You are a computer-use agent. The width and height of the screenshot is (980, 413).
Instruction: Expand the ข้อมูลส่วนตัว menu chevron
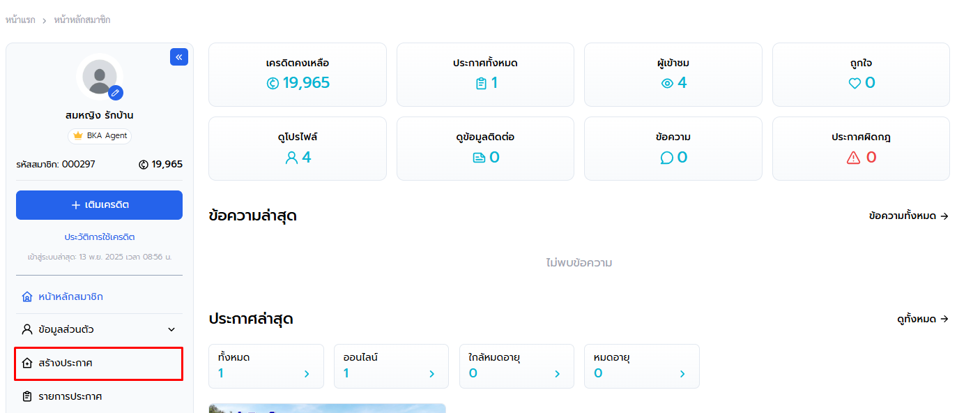tap(171, 330)
